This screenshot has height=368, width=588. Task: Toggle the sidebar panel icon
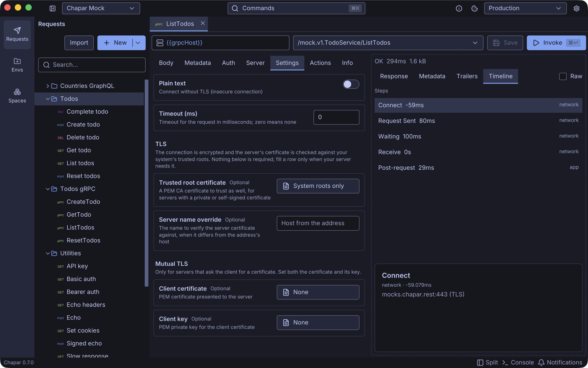click(53, 8)
